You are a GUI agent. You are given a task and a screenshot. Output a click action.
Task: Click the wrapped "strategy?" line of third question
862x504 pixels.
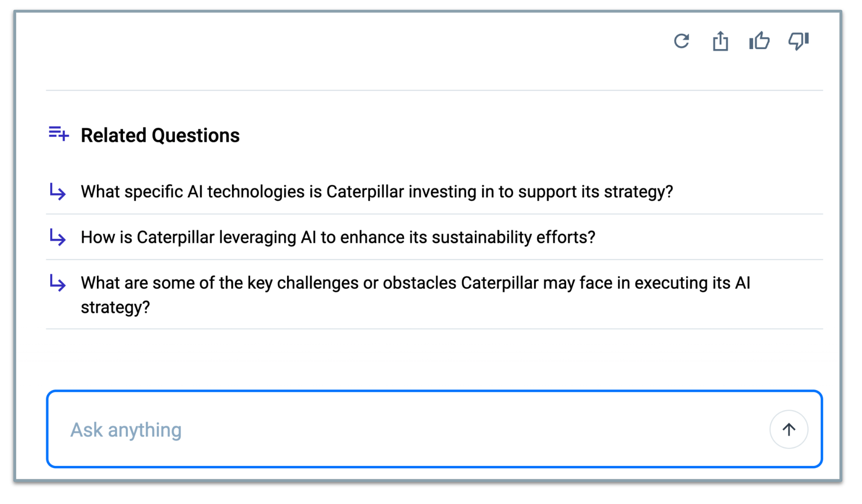tap(116, 307)
